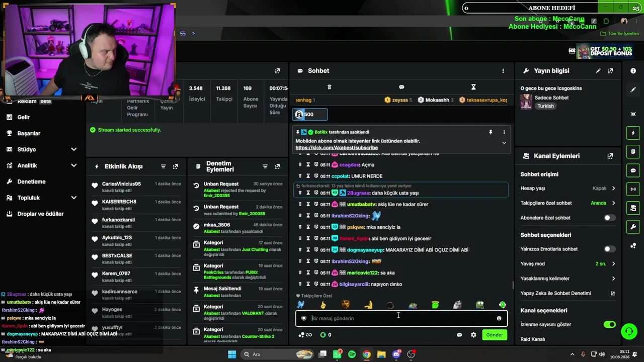Pop out the Kanal Eylemleri panel
The image size is (644, 362).
(x=610, y=156)
